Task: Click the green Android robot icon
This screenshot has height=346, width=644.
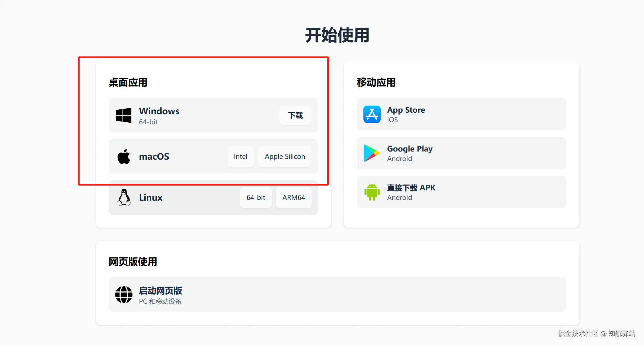Action: pyautogui.click(x=372, y=192)
